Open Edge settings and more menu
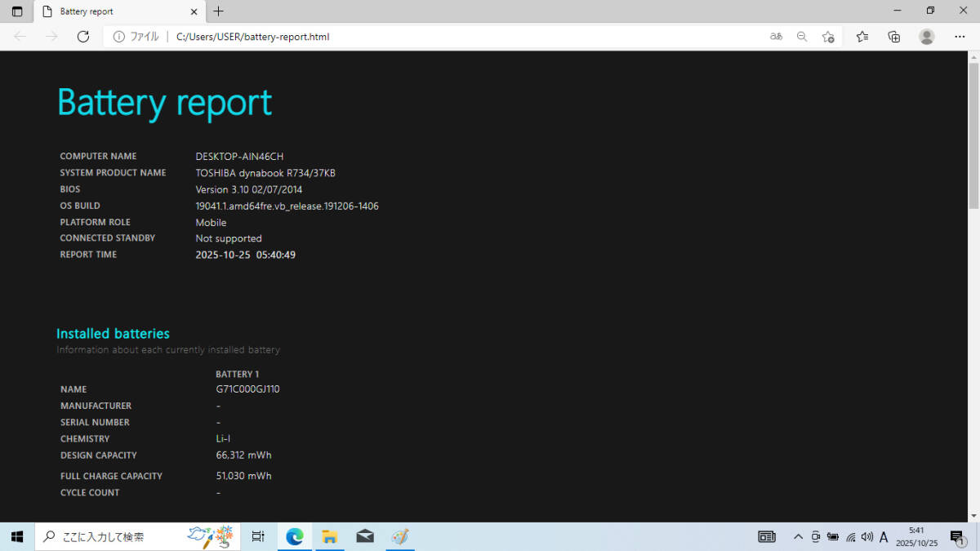This screenshot has height=551, width=980. [960, 37]
